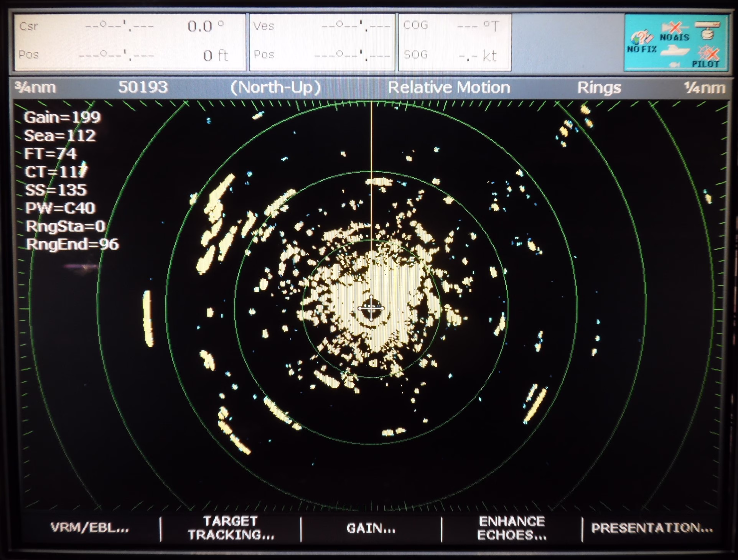Click the PW=C40 readout

60,208
